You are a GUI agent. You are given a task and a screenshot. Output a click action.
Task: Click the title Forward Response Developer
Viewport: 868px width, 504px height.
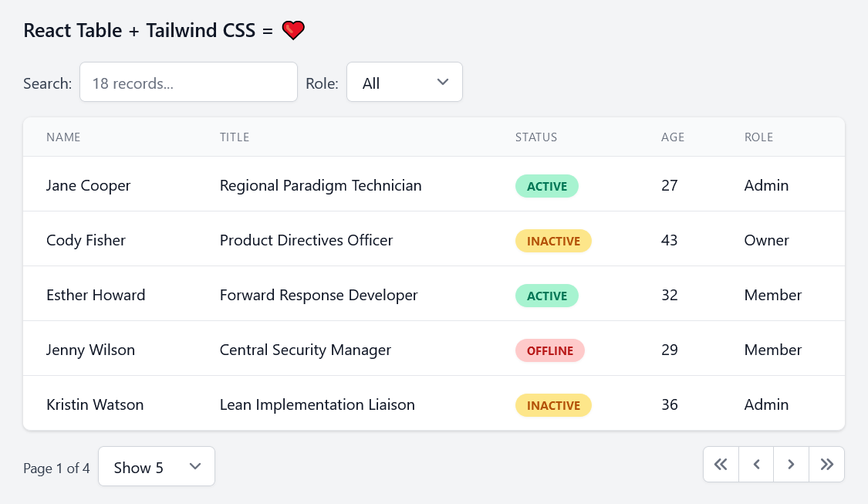pos(319,295)
